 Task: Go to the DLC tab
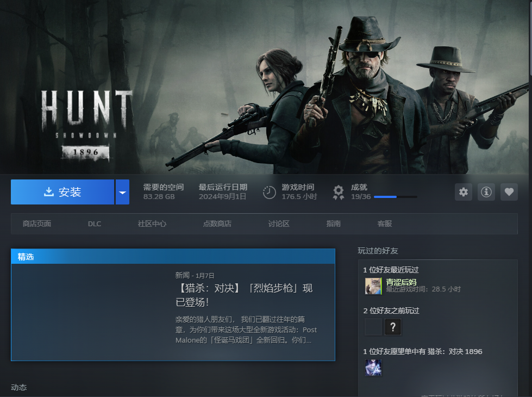95,224
